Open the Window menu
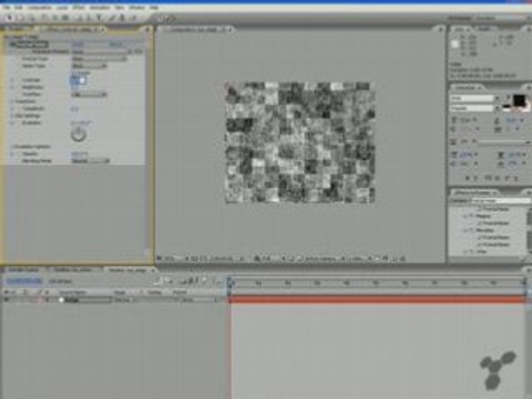This screenshot has width=532, height=399. click(x=137, y=7)
